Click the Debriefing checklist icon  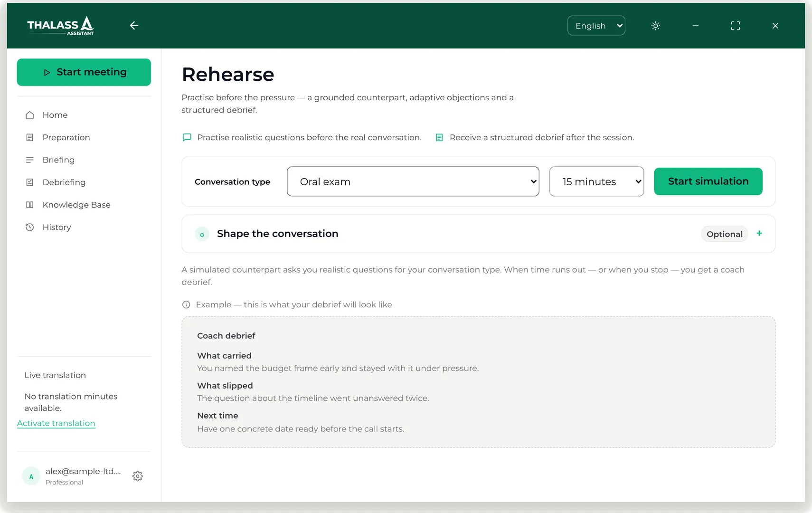point(29,182)
